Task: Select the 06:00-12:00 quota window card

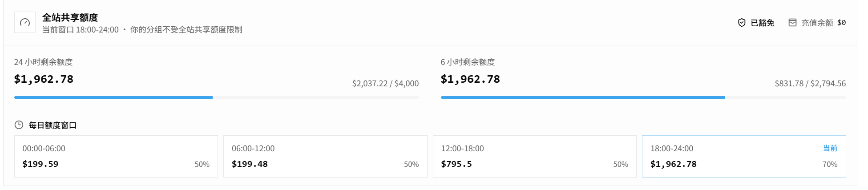Action: (x=325, y=156)
